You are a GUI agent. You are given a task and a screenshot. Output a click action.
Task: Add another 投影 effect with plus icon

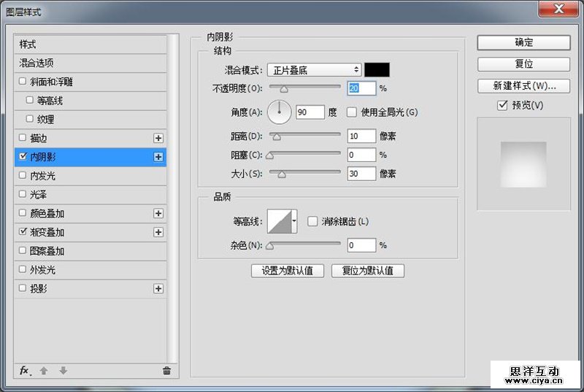point(158,288)
